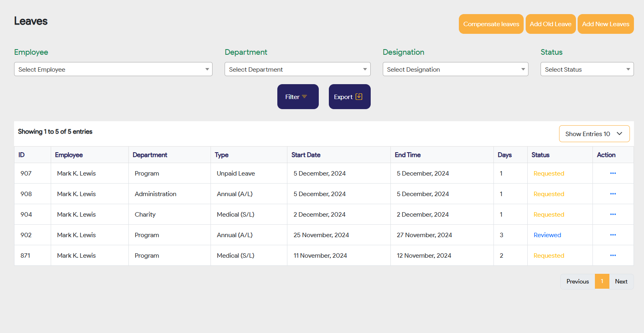
Task: Click the Reviewed status link
Action: click(547, 235)
